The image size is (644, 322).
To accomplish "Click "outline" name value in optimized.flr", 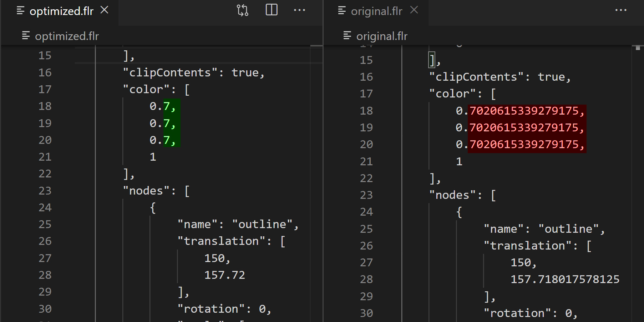I will click(262, 224).
